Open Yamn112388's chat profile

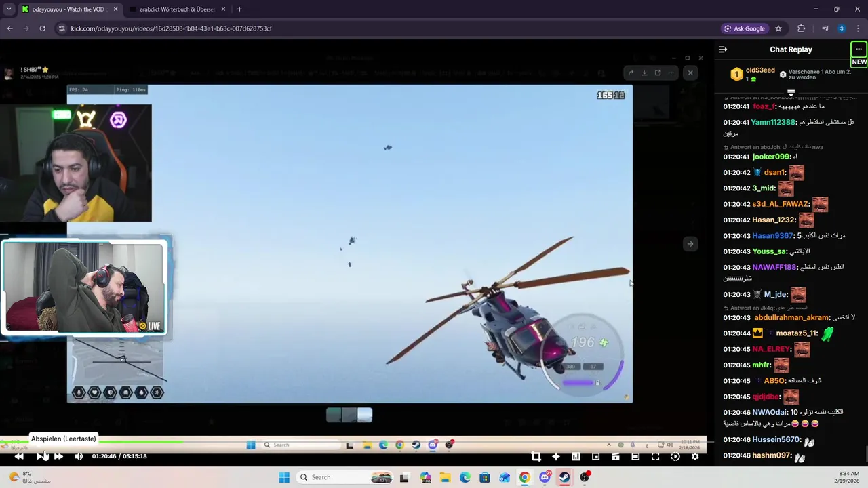point(772,122)
